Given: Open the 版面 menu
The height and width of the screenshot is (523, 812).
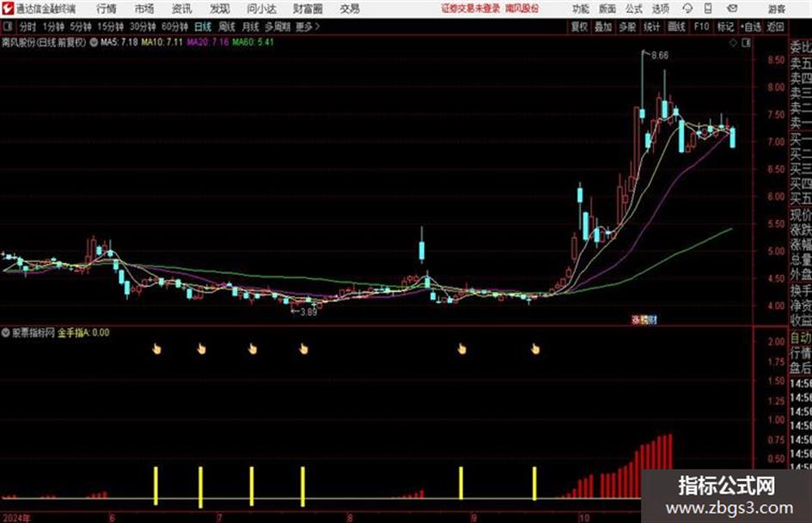Looking at the screenshot, I should (x=607, y=9).
